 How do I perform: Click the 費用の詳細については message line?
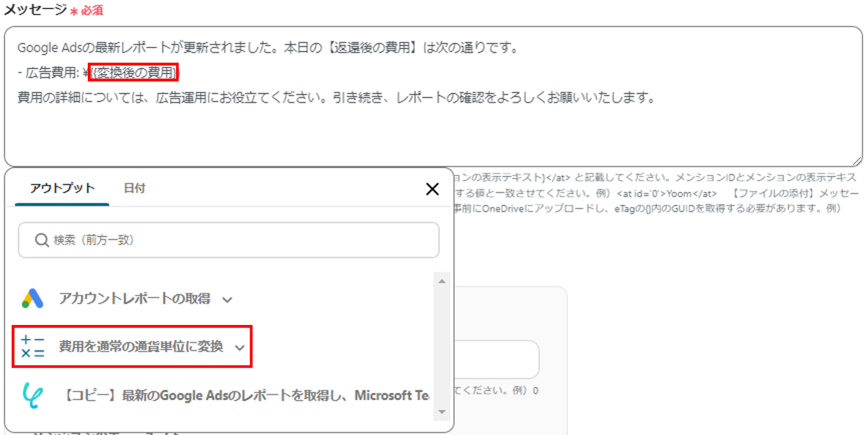(337, 98)
